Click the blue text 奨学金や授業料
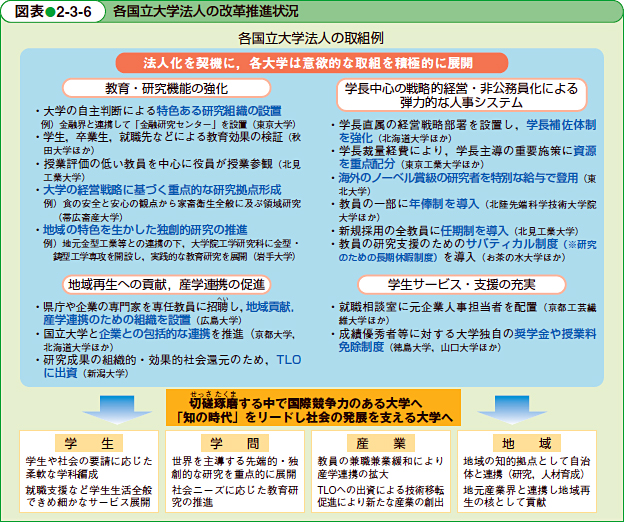The width and height of the screenshot is (624, 522). click(x=555, y=333)
